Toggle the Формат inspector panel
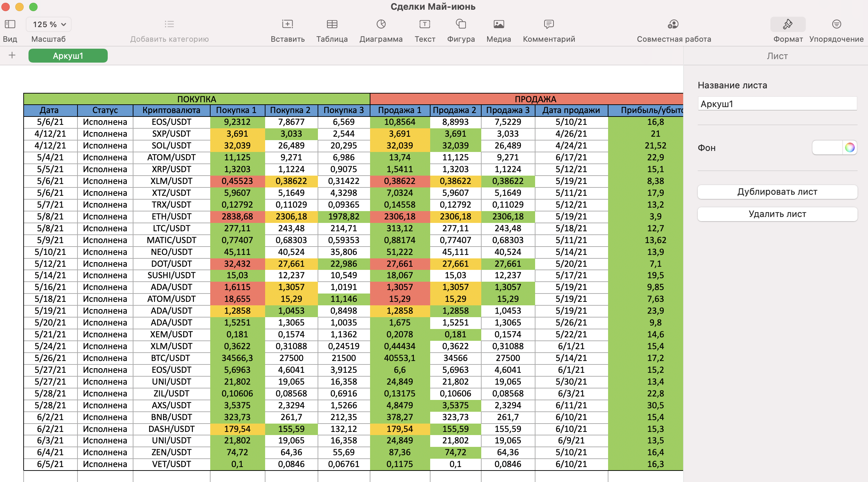The height and width of the screenshot is (482, 868). (788, 24)
